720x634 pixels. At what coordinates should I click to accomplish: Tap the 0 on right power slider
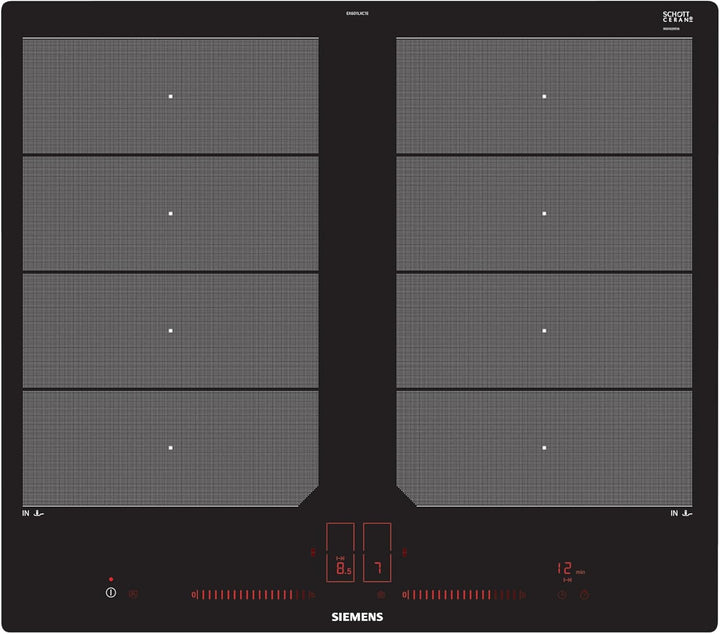click(407, 595)
